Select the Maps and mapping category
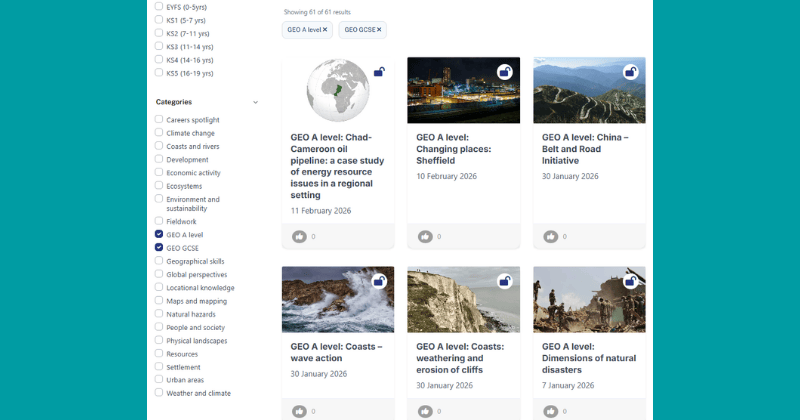This screenshot has width=800, height=420. tap(159, 301)
